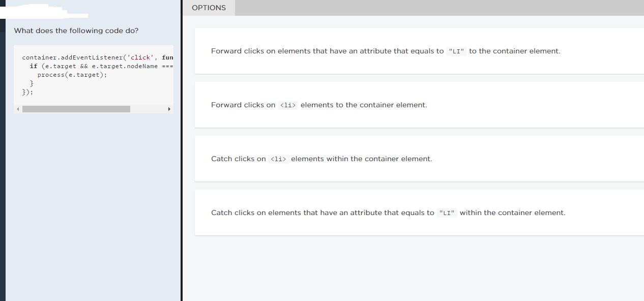
Task: Select the OPTIONS tab
Action: [209, 8]
